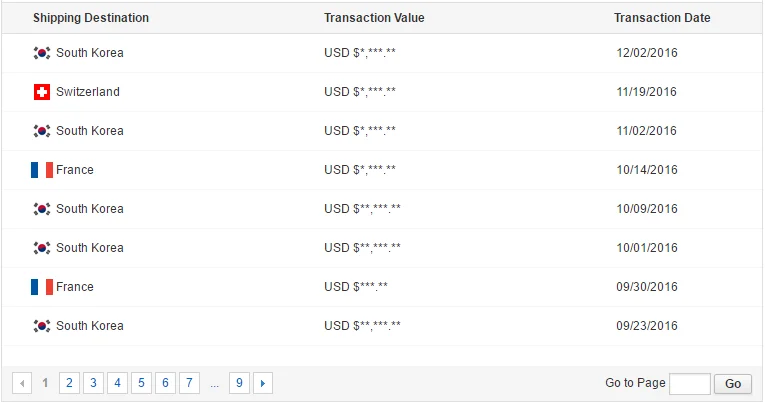Screen dimensions: 765x402
Task: Navigate to page 5
Action: (x=141, y=383)
